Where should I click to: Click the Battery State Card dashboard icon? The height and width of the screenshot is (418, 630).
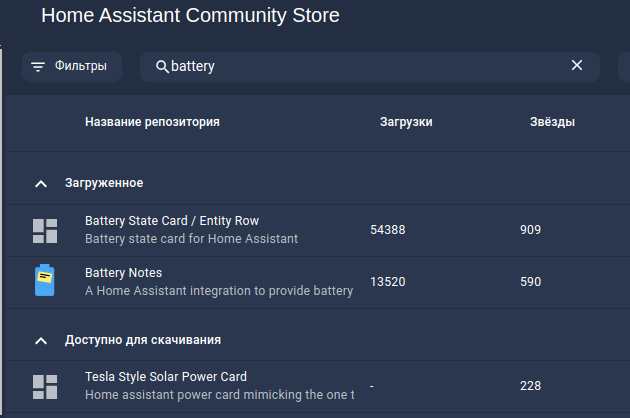point(45,231)
